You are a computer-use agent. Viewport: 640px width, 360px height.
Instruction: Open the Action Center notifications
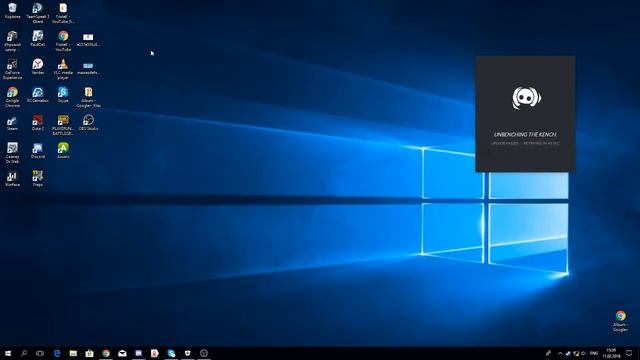[x=629, y=353]
